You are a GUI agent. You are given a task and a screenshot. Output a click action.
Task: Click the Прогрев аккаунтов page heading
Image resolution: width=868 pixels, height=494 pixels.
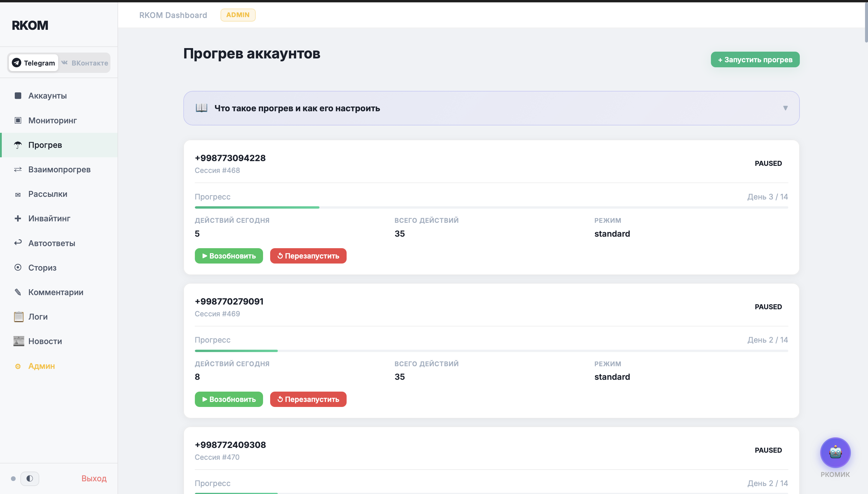click(252, 54)
